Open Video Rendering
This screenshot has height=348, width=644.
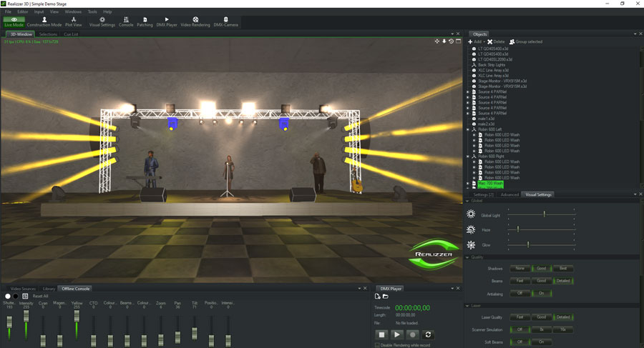click(195, 21)
